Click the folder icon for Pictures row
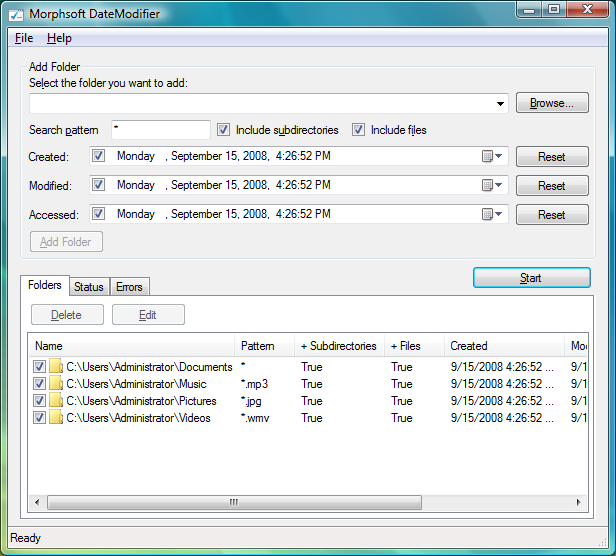Image resolution: width=616 pixels, height=556 pixels. pyautogui.click(x=56, y=401)
